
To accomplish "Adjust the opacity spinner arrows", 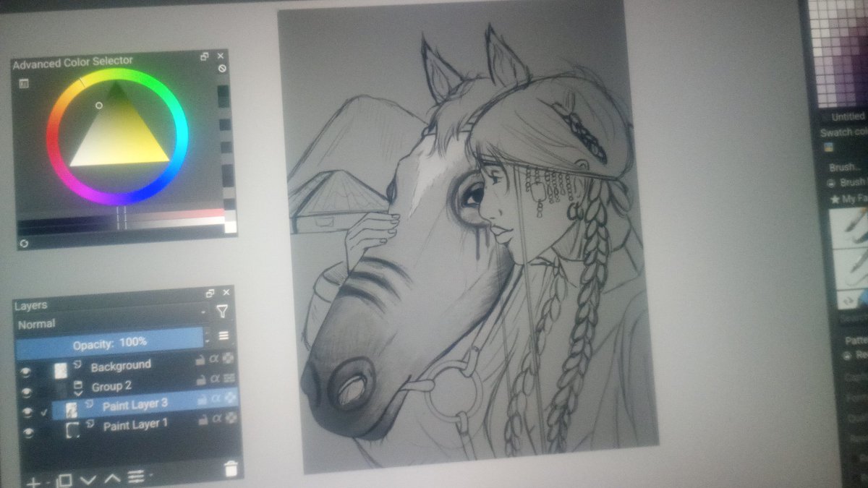I will (208, 336).
